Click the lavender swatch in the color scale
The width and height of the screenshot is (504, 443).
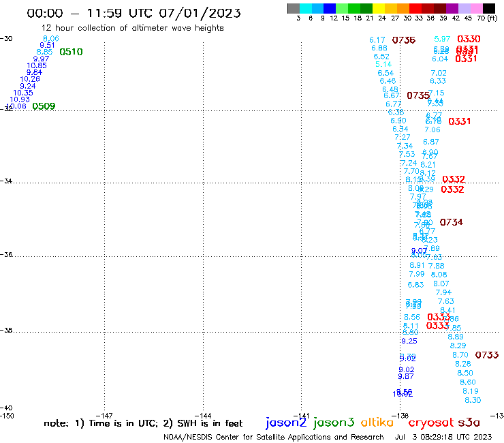click(x=464, y=8)
